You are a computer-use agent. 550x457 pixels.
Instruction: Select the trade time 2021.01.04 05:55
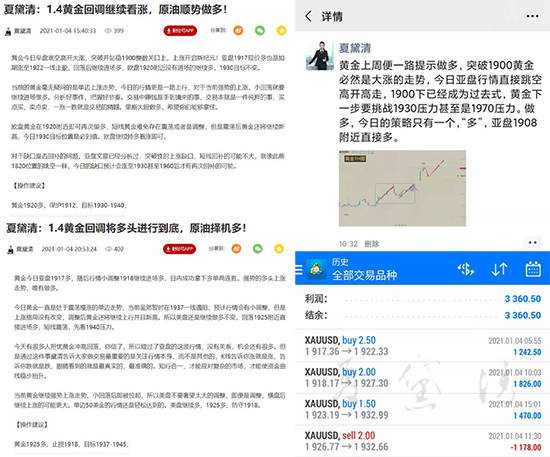tap(515, 341)
